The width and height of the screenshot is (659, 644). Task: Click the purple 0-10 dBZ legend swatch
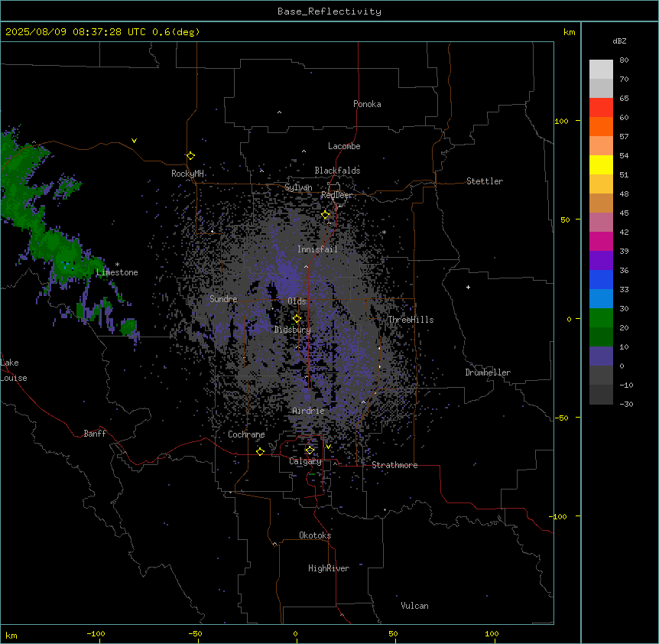pos(601,356)
